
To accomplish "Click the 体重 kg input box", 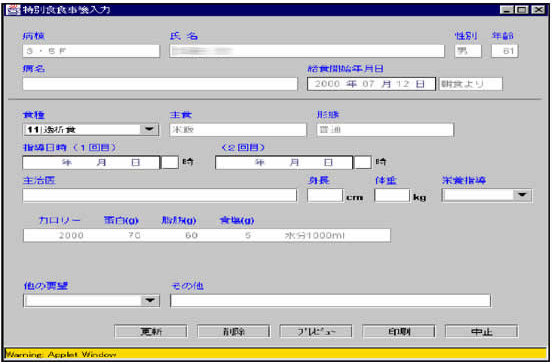I will point(392,195).
